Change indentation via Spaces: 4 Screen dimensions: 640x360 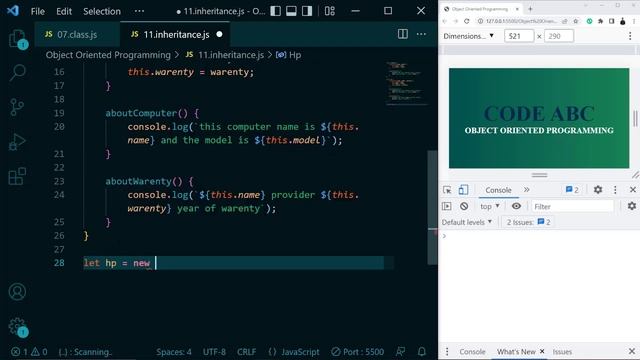click(x=173, y=351)
